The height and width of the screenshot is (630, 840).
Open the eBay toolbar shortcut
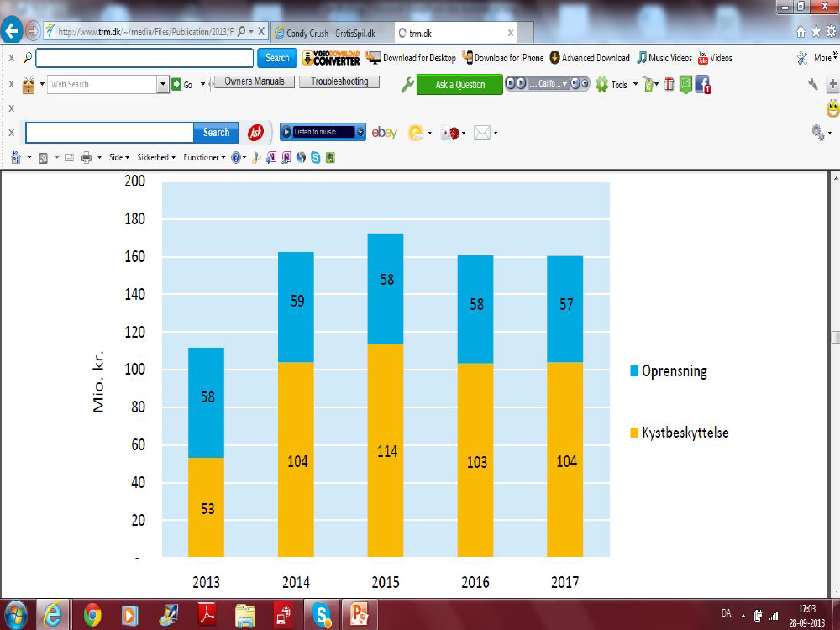coord(385,133)
